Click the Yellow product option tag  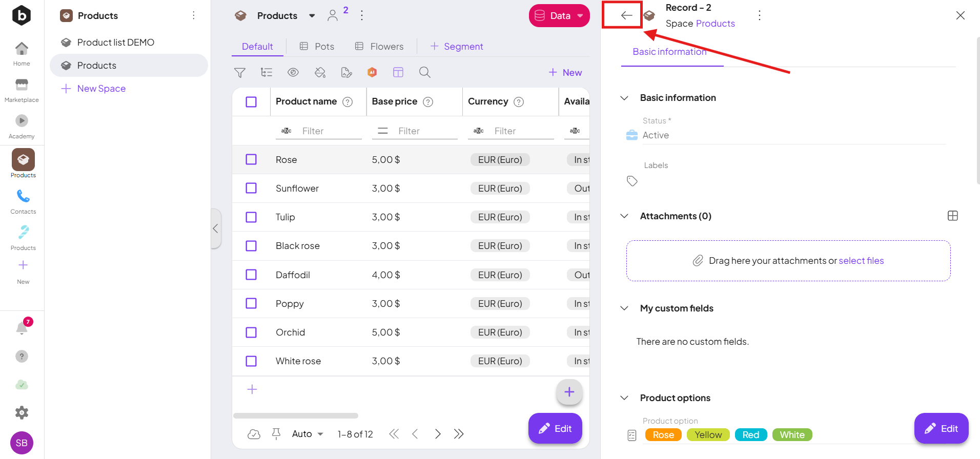tap(708, 435)
